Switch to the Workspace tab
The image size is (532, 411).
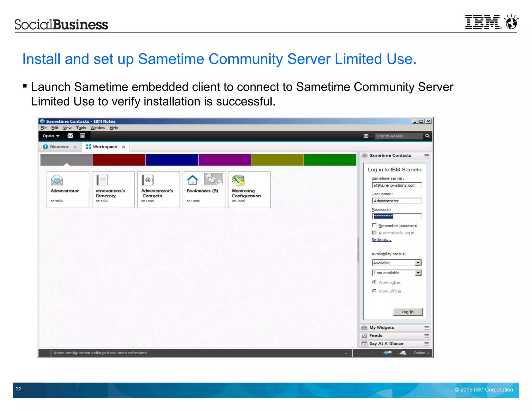point(105,147)
